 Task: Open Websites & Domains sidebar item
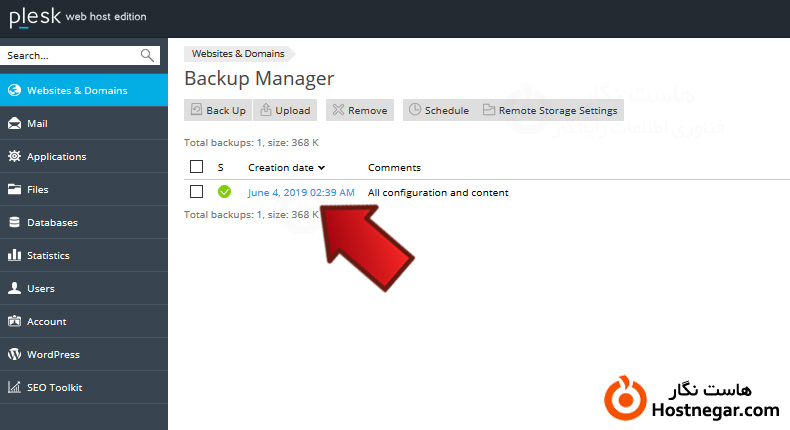click(x=77, y=91)
